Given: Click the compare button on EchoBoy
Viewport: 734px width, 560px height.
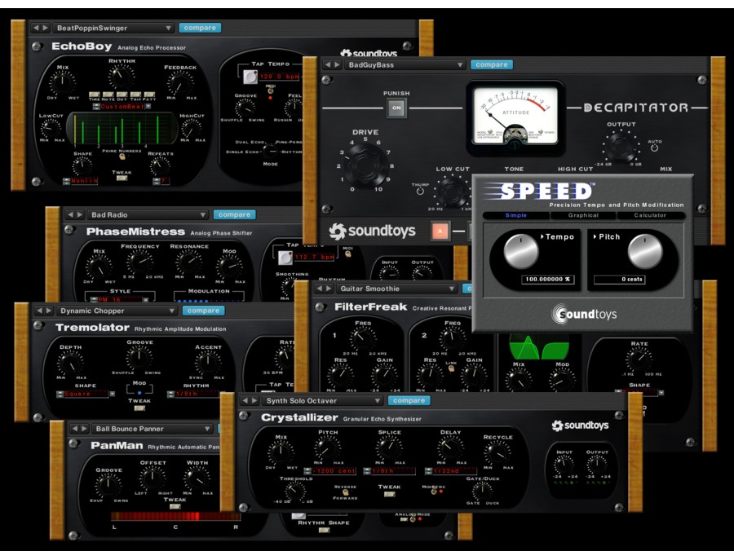Looking at the screenshot, I should (200, 27).
